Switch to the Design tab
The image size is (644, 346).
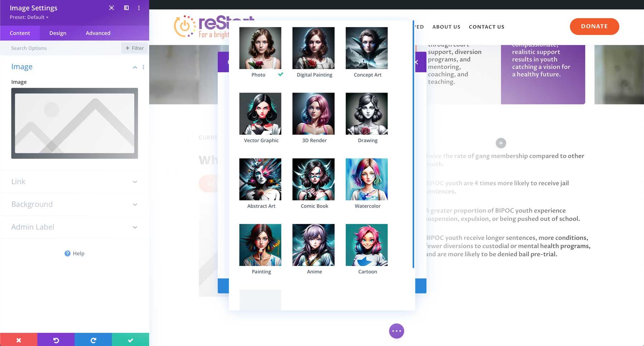tap(57, 33)
